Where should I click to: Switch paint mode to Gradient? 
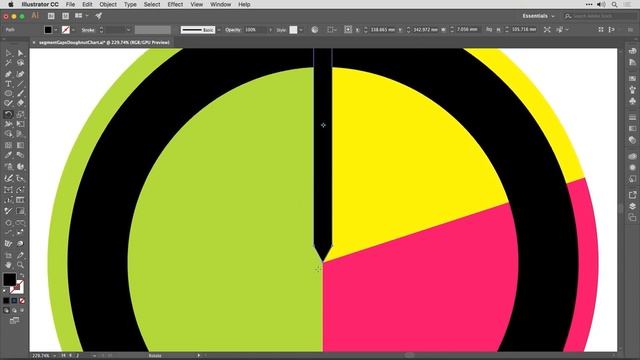click(14, 300)
